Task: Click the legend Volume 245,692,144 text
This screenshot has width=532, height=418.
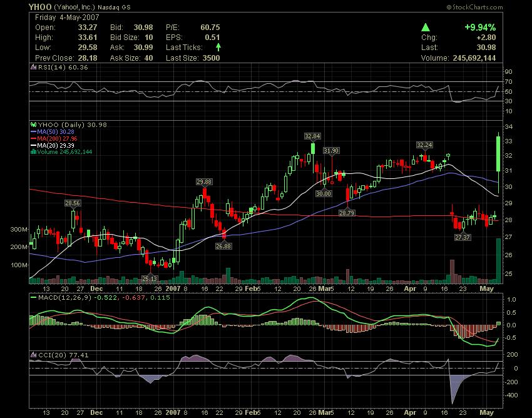Action: point(64,151)
